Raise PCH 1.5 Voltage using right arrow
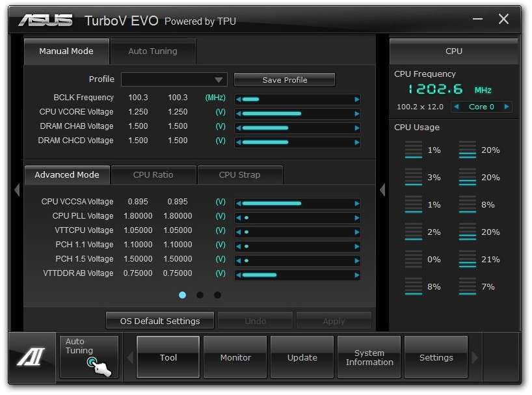Screen dimensions: 532x395 [x=356, y=260]
